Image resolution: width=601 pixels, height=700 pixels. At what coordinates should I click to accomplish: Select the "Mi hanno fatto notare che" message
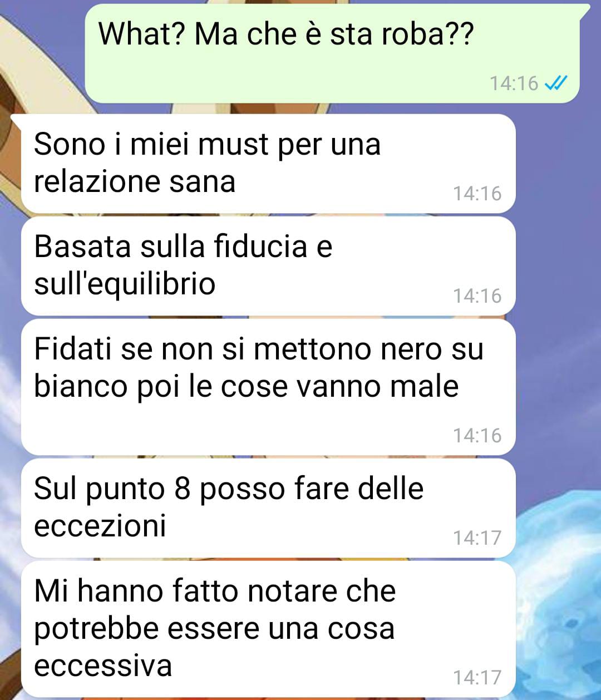coord(268,629)
